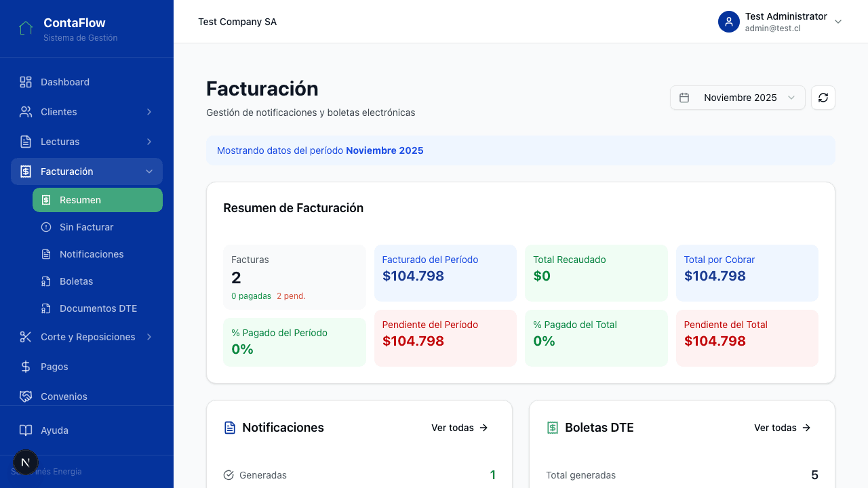Viewport: 868px width, 488px height.
Task: Click the Sin Facturar alert icon
Action: click(x=46, y=227)
